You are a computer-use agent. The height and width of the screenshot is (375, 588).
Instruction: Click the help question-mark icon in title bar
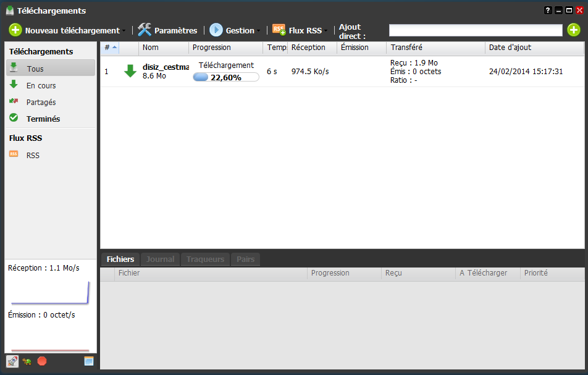(x=547, y=11)
